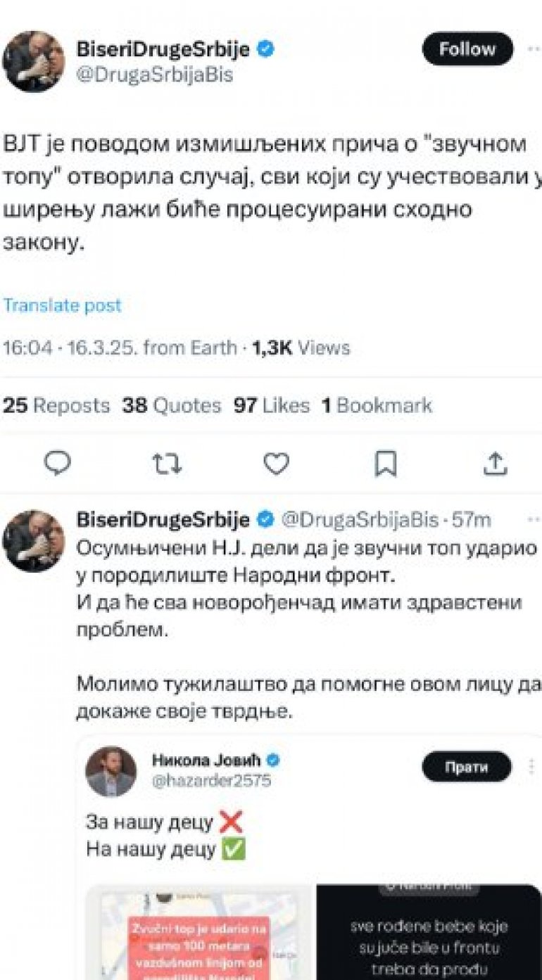Click verified badge next to BiseriDrugeSrbije header
The image size is (542, 980).
[x=266, y=49]
